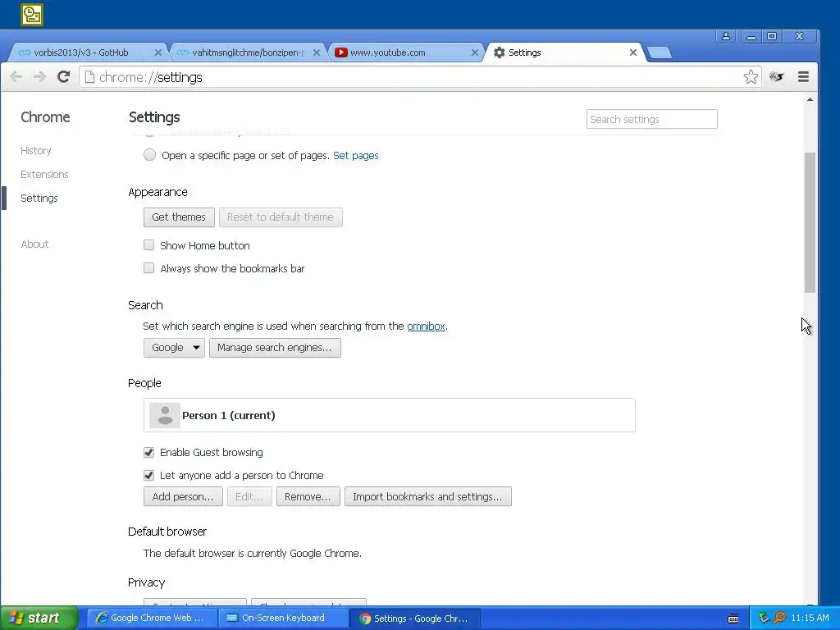840x630 pixels.
Task: Click the omnibox link
Action: pos(426,326)
